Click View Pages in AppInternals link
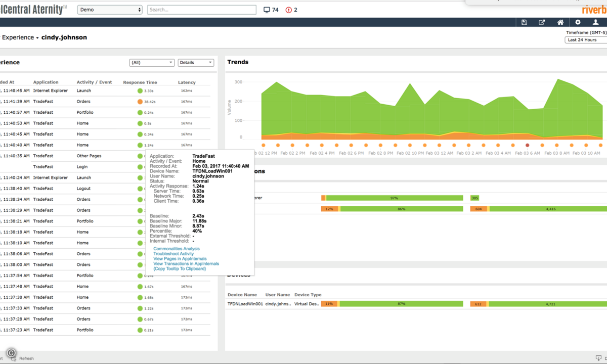Screen dimensions: 607x364 point(181,259)
